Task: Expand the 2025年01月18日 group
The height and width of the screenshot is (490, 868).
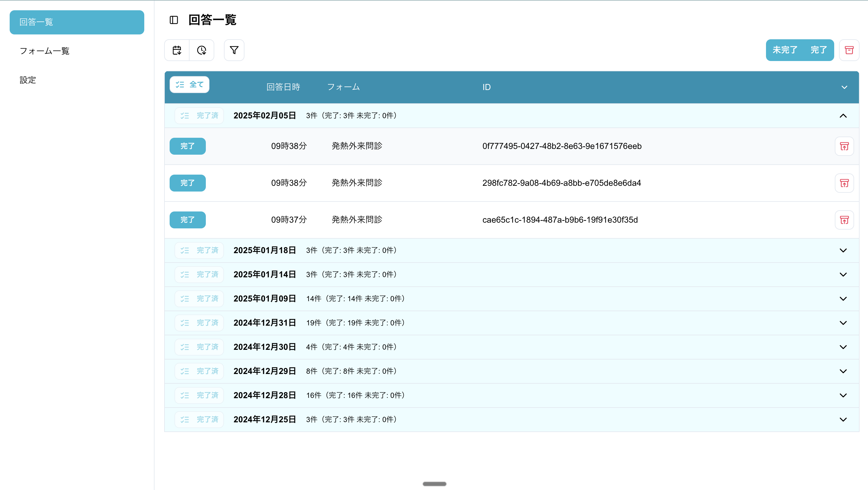Action: click(843, 250)
